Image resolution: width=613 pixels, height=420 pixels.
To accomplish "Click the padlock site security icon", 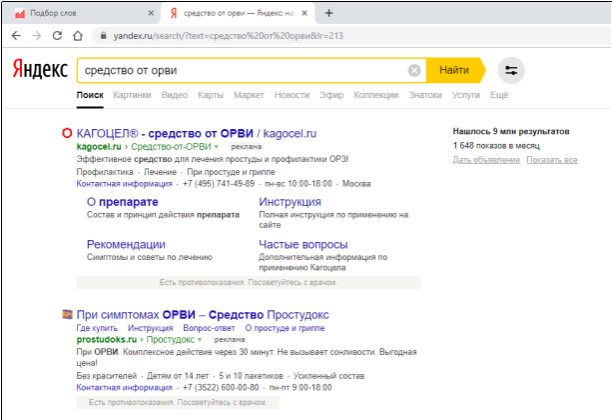I will coord(103,36).
